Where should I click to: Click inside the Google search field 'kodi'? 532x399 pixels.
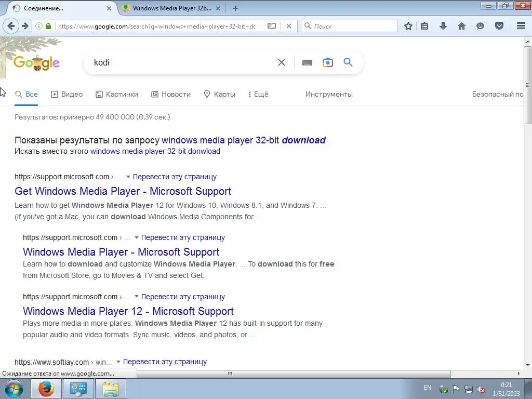pyautogui.click(x=183, y=62)
